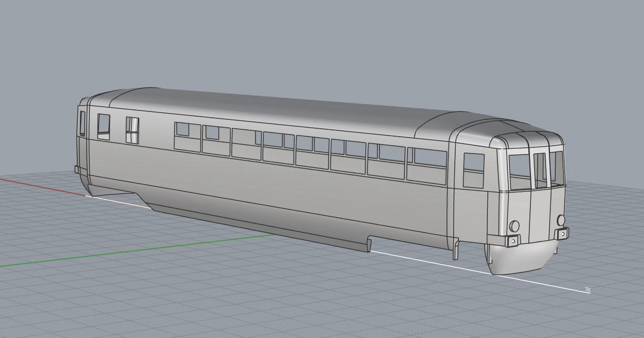Click the notch in the underframe skirt
Image resolution: width=644 pixels, height=338 pixels.
coord(369,243)
